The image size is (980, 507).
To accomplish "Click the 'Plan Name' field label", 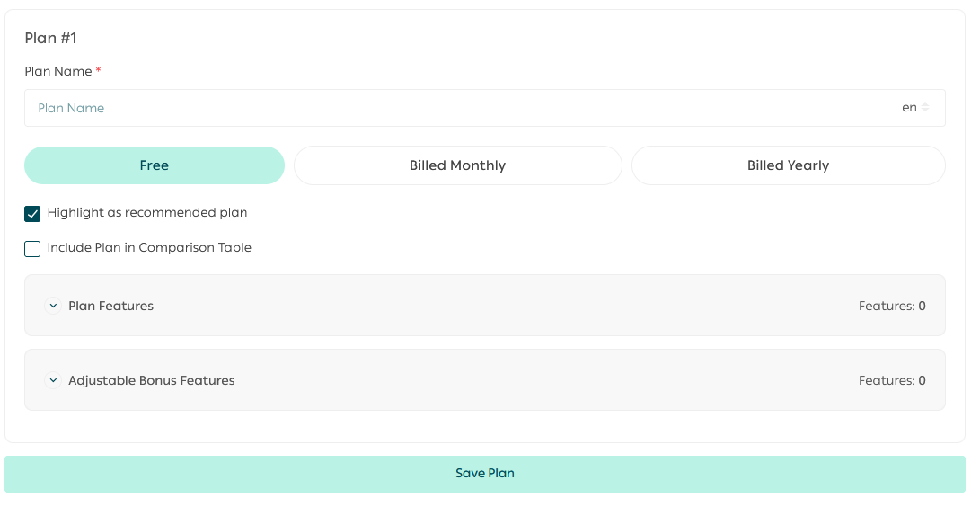I will pos(58,72).
